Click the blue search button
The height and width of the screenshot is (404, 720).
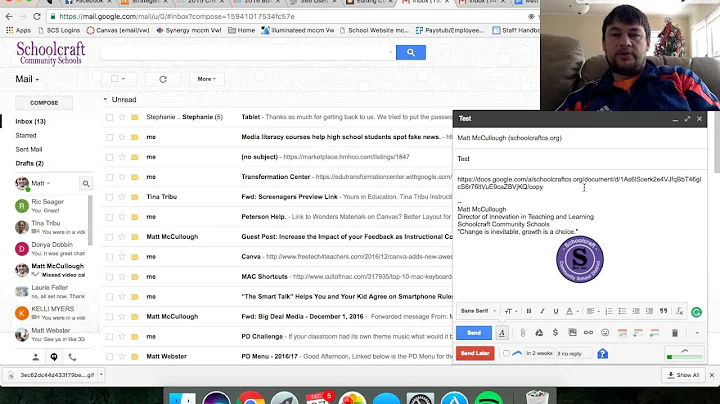[411, 52]
